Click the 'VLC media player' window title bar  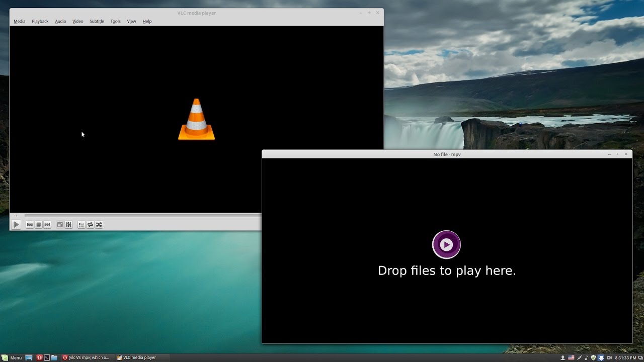coord(196,13)
